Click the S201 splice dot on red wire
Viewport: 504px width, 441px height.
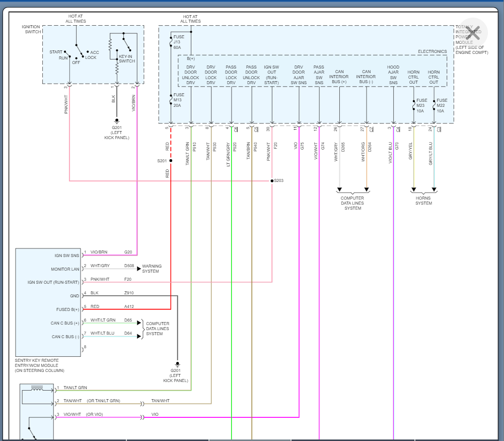[171, 161]
